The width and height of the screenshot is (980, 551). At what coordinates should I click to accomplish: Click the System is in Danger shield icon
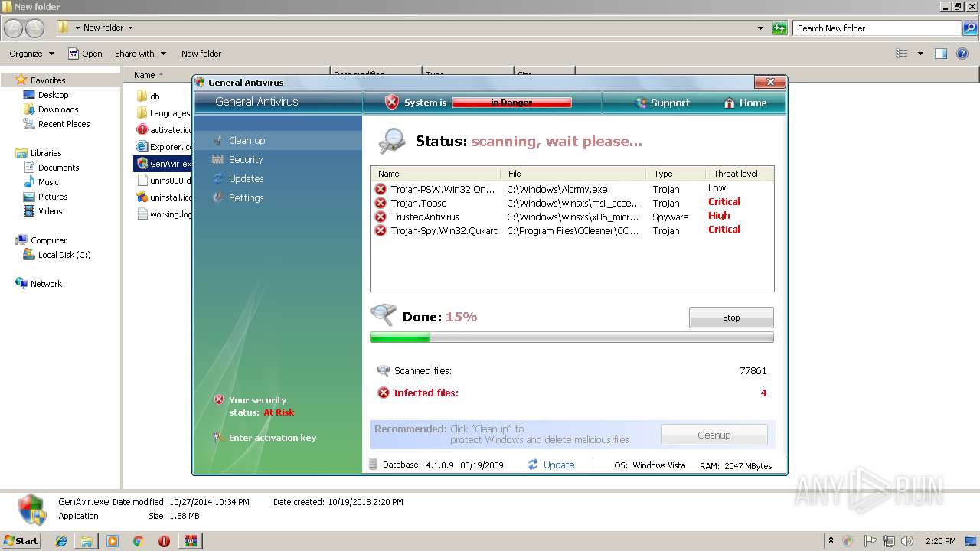point(392,103)
